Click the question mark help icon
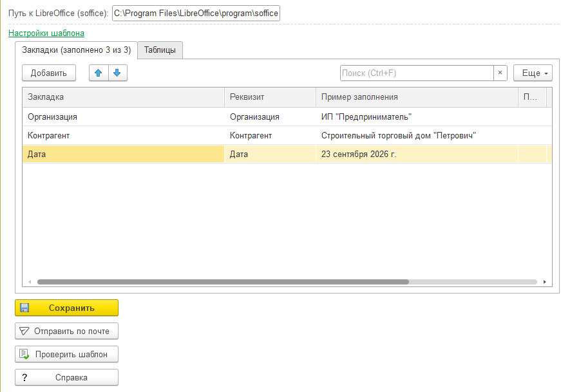Viewport: 561px width, 392px height. tap(24, 377)
